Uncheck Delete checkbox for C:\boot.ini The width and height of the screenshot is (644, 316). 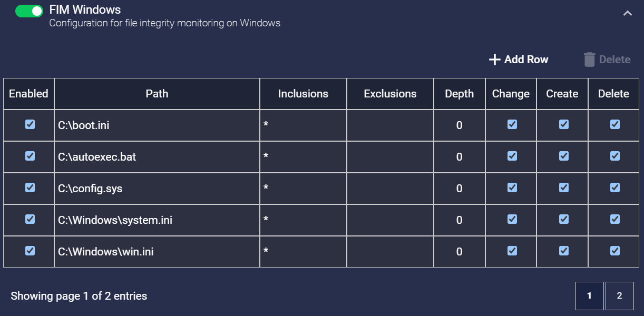pyautogui.click(x=615, y=124)
